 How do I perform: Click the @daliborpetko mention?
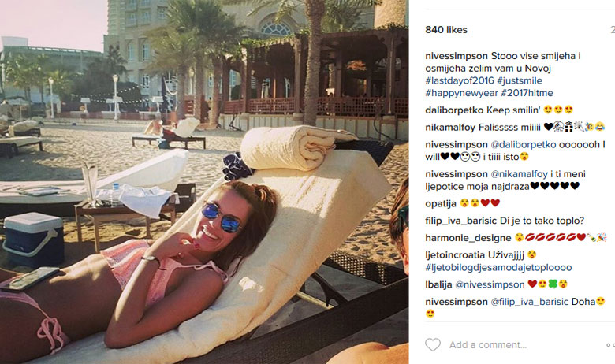click(524, 145)
